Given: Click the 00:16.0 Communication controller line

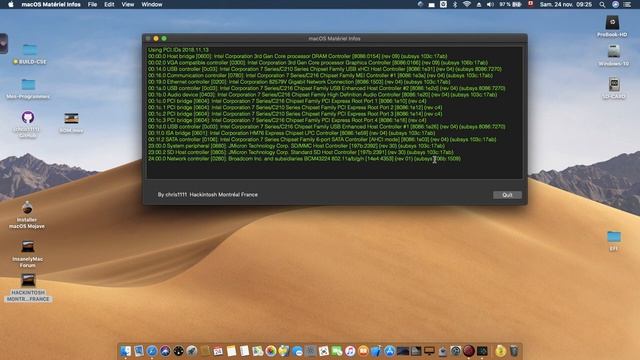Looking at the screenshot, I should (x=320, y=76).
